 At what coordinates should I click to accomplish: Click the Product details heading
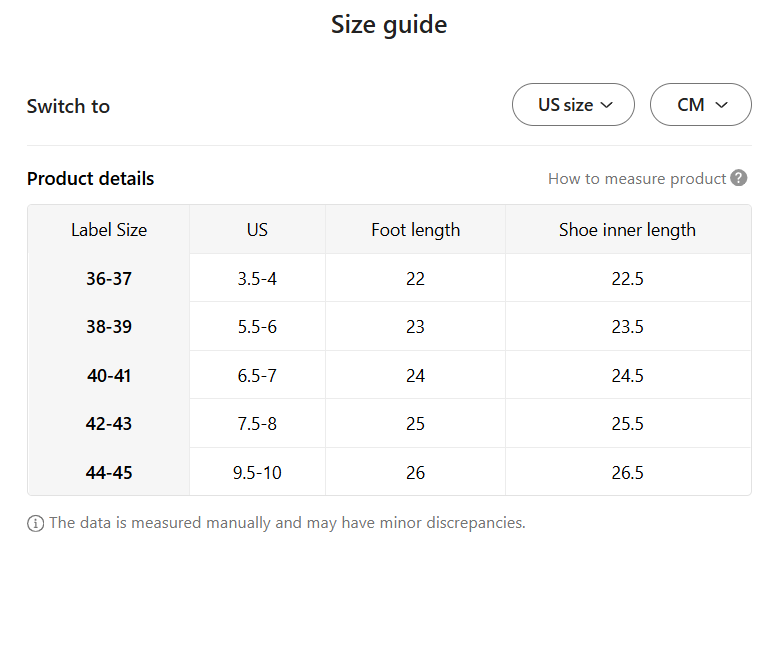coord(91,179)
